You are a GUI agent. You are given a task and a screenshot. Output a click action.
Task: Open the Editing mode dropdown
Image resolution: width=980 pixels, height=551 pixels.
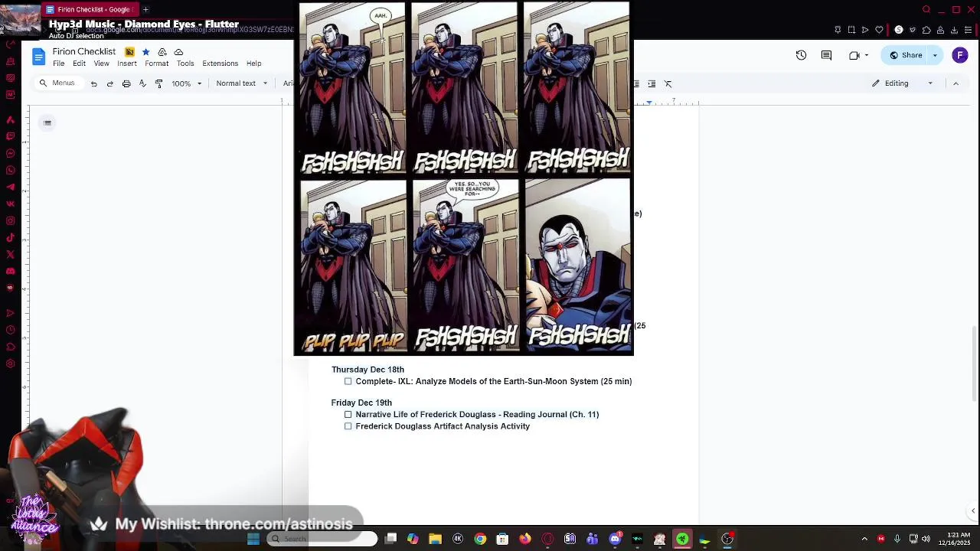902,83
